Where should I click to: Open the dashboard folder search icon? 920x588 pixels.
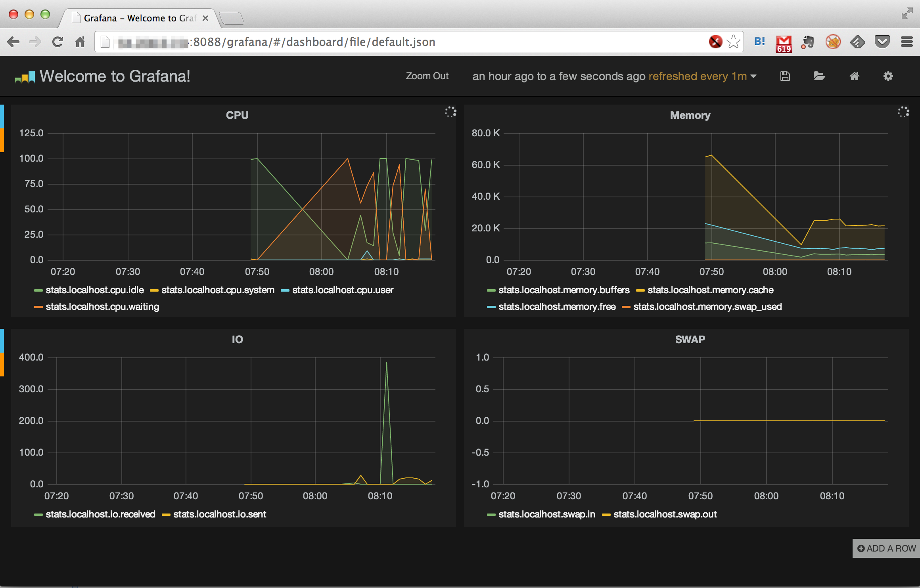pyautogui.click(x=819, y=76)
